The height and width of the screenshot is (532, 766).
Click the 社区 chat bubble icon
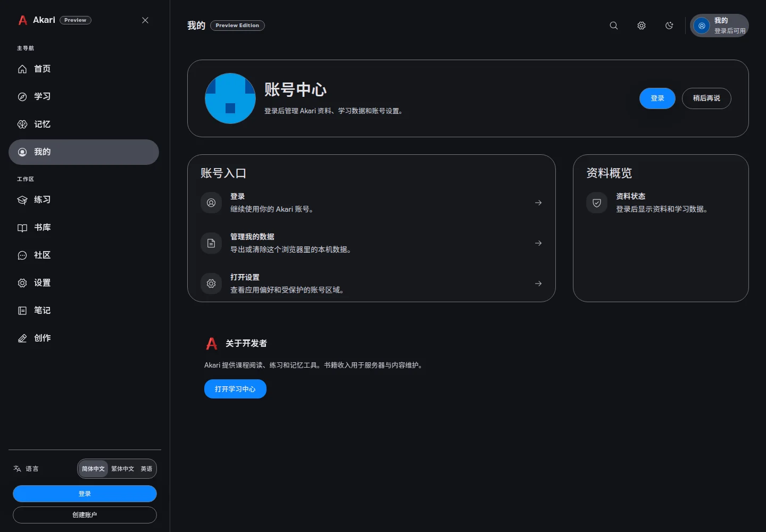click(22, 255)
